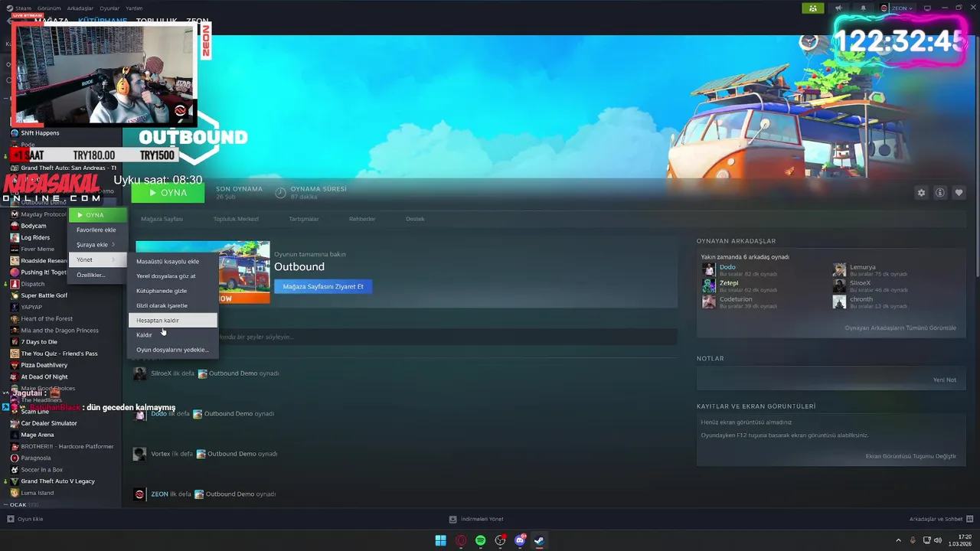980x551 pixels.
Task: Open friend Zetepi's entry
Action: [729, 283]
